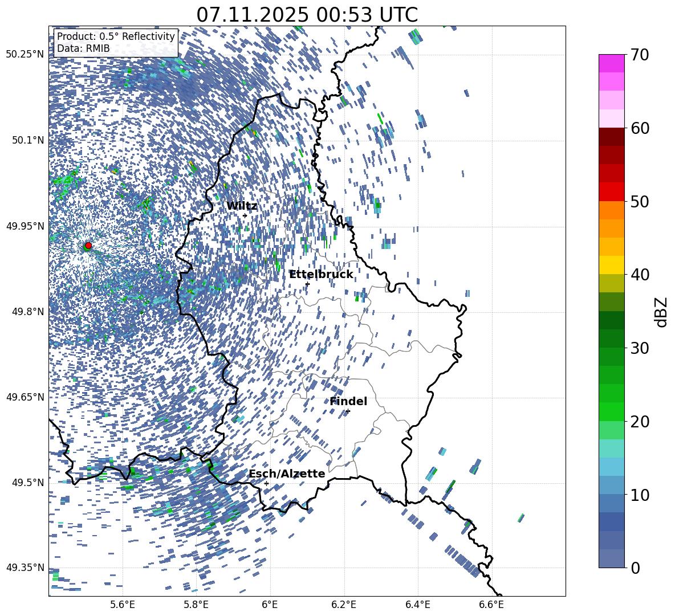The image size is (675, 616).
Task: Click the 'Product: 0.5° Reflectivity' text
Action: pyautogui.click(x=116, y=36)
